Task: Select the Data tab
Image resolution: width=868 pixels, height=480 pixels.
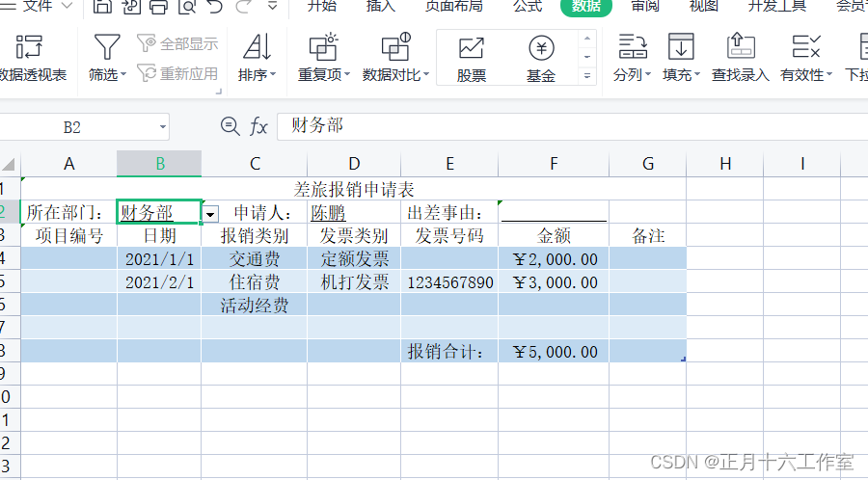Action: coord(586,6)
